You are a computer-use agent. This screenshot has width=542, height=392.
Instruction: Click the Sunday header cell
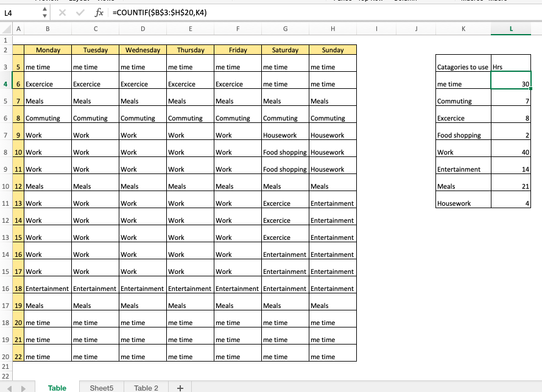(333, 50)
